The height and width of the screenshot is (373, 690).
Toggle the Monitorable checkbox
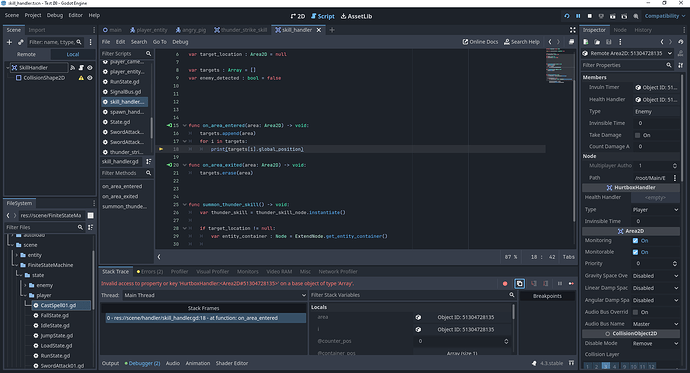[635, 252]
